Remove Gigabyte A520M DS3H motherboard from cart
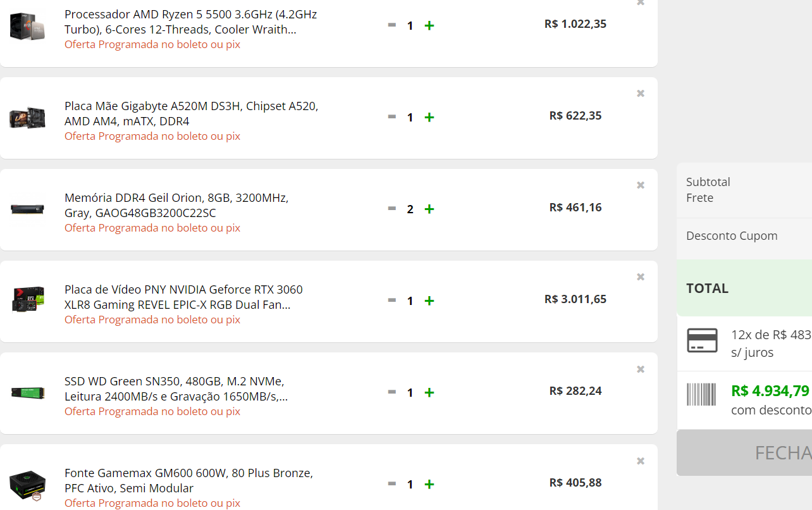The width and height of the screenshot is (812, 510). point(641,94)
